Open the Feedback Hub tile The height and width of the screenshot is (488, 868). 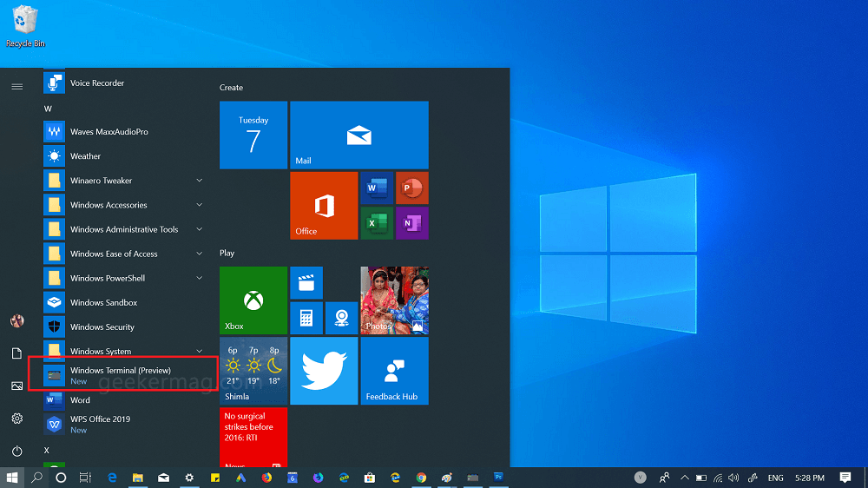tap(394, 371)
